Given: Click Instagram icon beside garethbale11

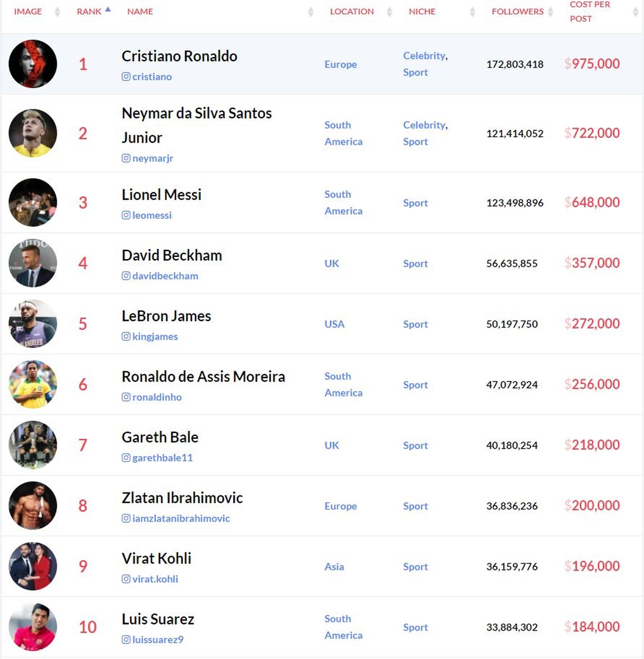Looking at the screenshot, I should pyautogui.click(x=126, y=458).
